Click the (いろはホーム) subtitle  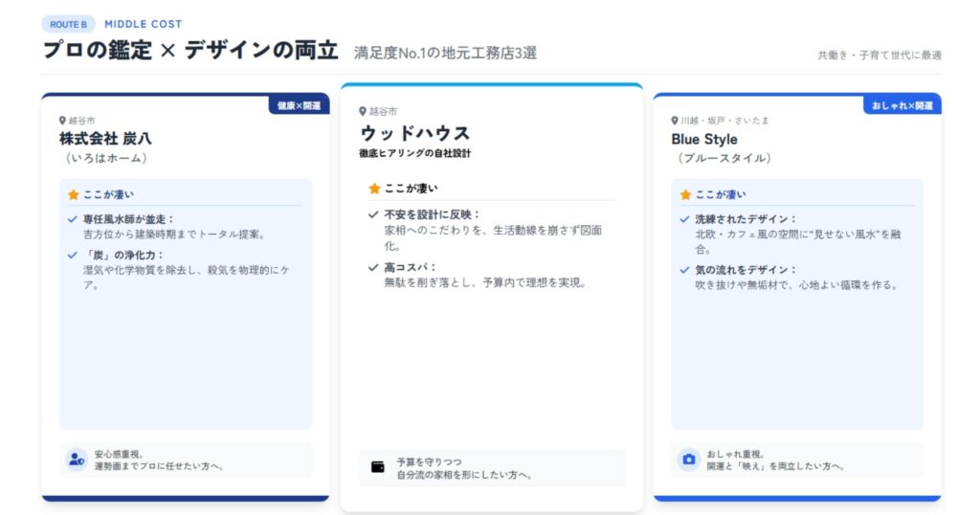(x=105, y=158)
